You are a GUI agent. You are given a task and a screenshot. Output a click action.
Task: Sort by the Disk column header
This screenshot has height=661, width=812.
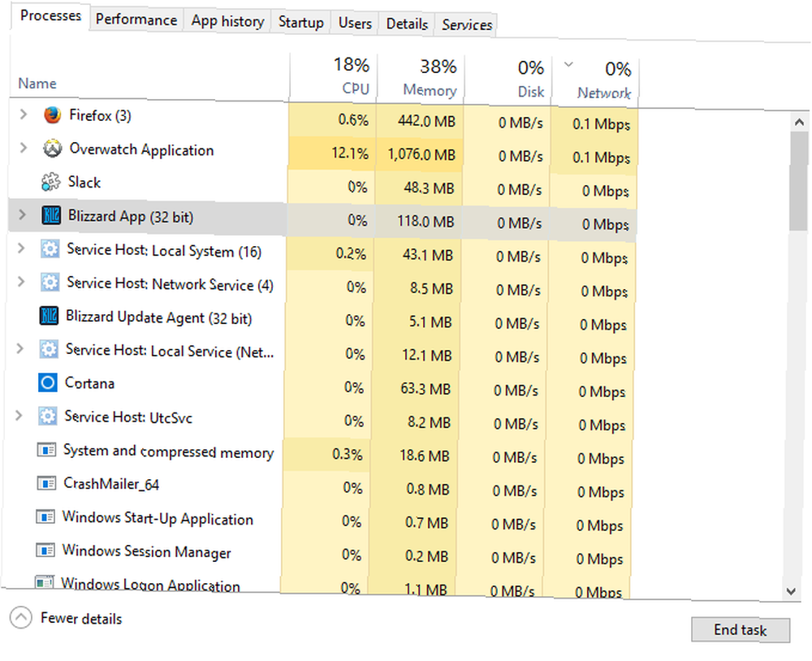point(508,80)
